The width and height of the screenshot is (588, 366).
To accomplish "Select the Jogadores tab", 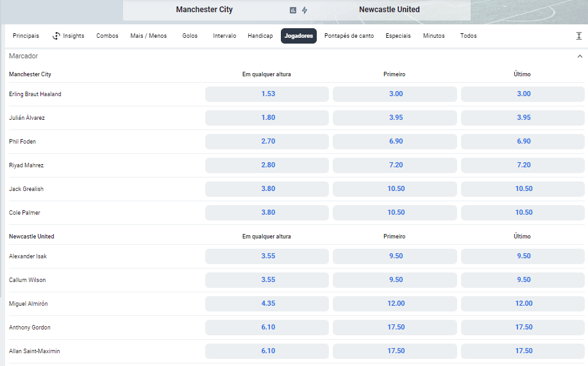I will click(x=299, y=36).
